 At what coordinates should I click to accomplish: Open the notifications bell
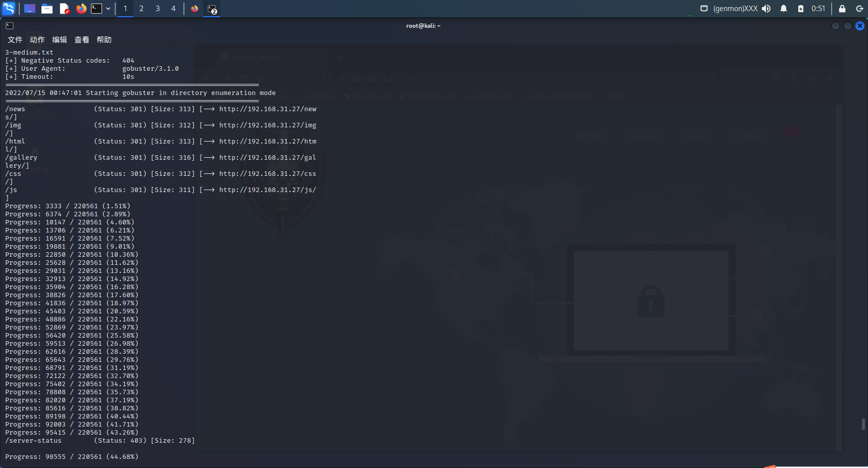[x=784, y=9]
